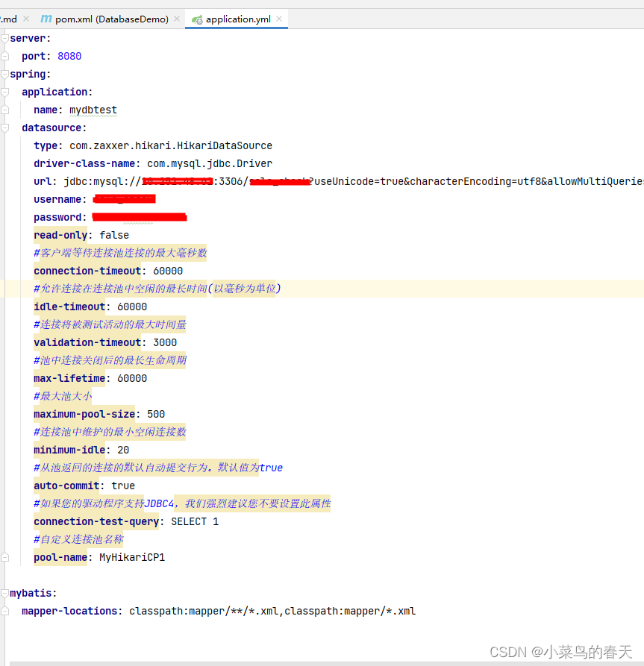Click the connection-timeout value 60000
Image resolution: width=644 pixels, height=666 pixels.
(x=168, y=271)
